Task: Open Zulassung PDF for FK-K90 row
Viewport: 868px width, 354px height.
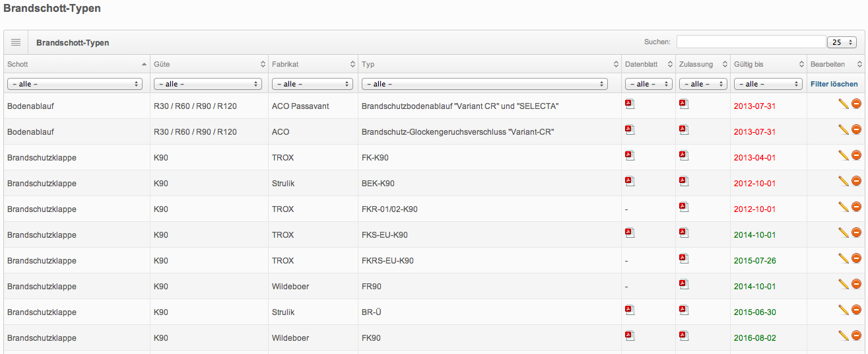Action: point(684,155)
